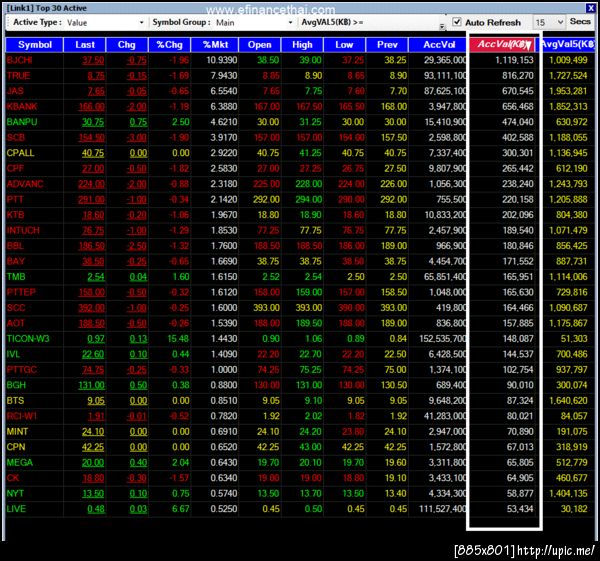Click BANPU change value 0.75
Viewport: 600px width, 561px height.
pos(138,122)
